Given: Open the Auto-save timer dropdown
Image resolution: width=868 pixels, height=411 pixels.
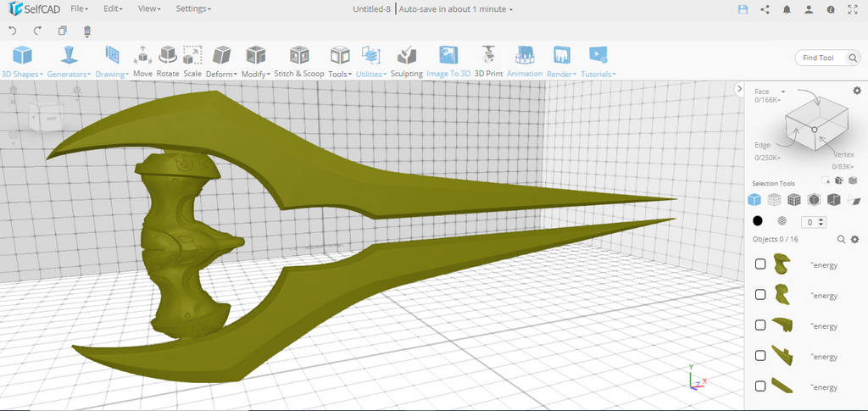Looking at the screenshot, I should [455, 9].
